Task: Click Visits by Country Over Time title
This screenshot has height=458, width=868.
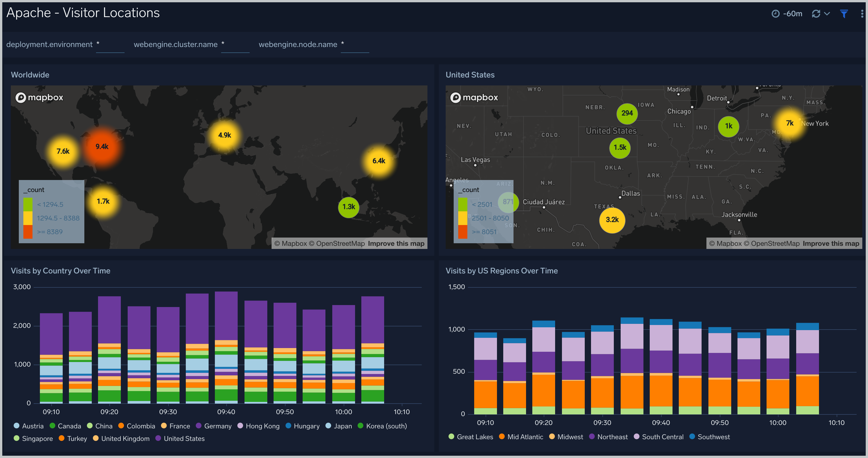Action: [61, 271]
